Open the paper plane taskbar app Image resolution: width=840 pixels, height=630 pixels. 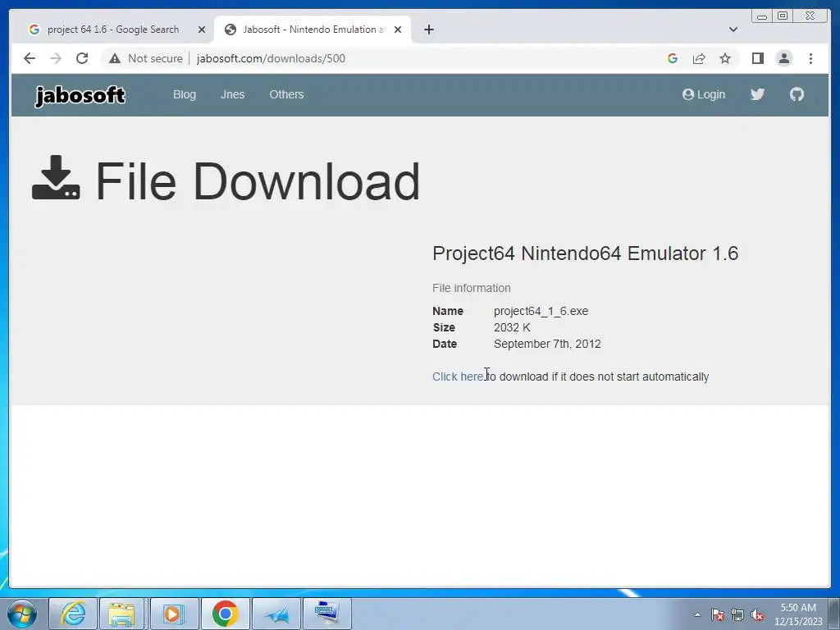(x=276, y=614)
